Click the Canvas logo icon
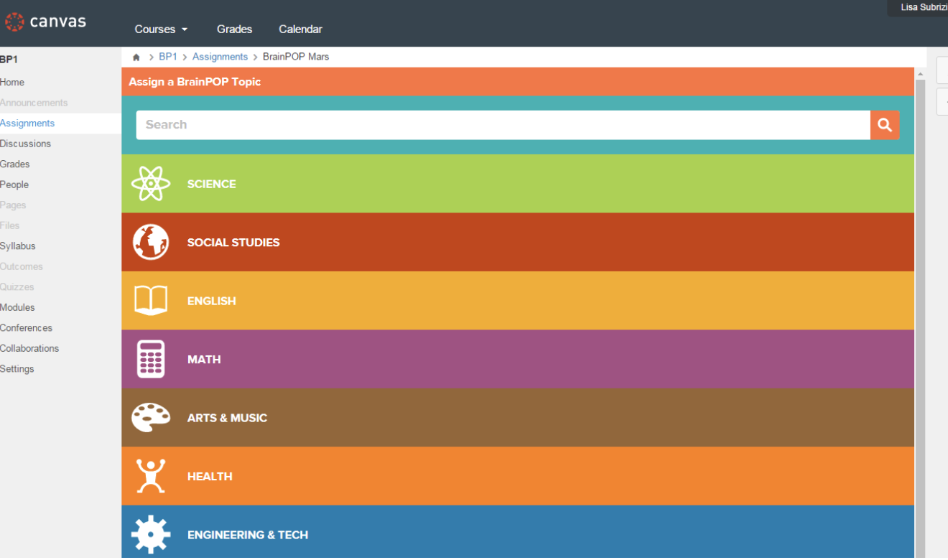948x560 pixels. (x=14, y=22)
